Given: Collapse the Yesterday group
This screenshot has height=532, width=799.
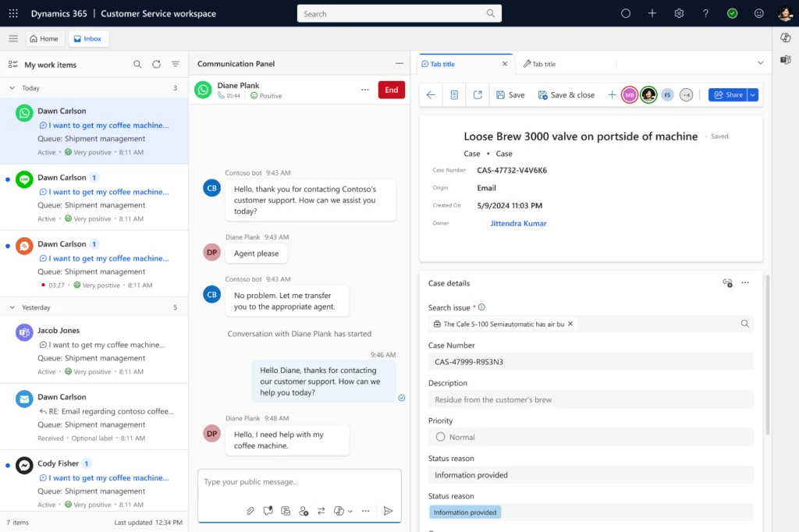Looking at the screenshot, I should [12, 307].
